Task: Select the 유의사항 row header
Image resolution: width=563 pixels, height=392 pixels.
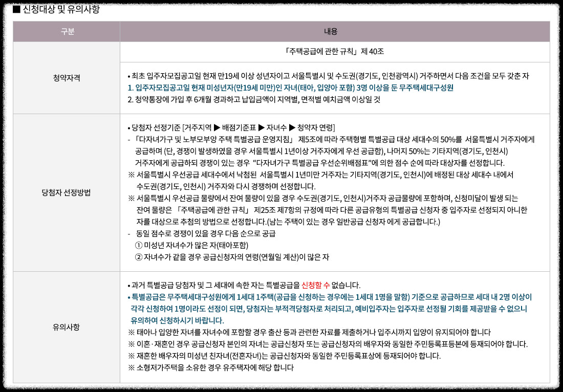Action: pyautogui.click(x=66, y=328)
